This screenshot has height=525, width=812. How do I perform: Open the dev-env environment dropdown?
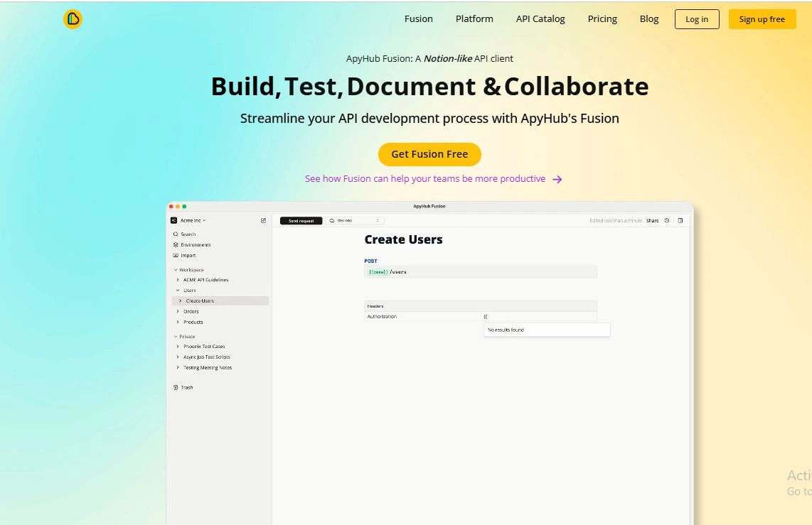pyautogui.click(x=355, y=221)
